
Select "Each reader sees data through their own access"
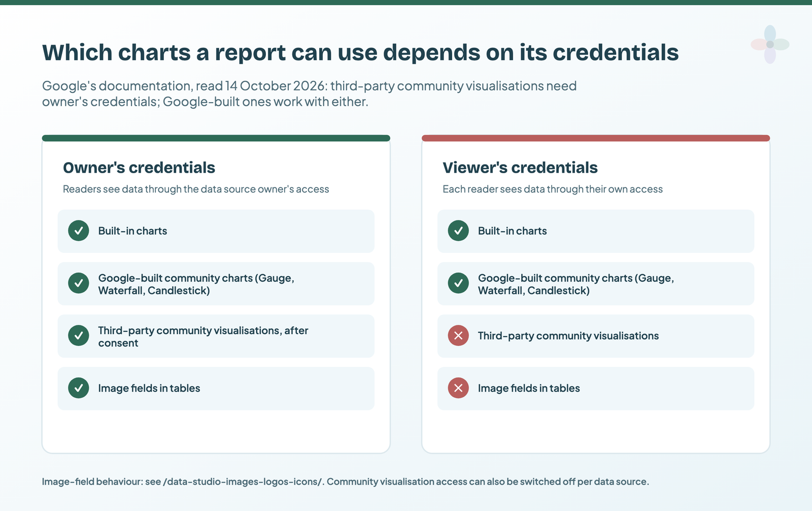[x=553, y=189]
